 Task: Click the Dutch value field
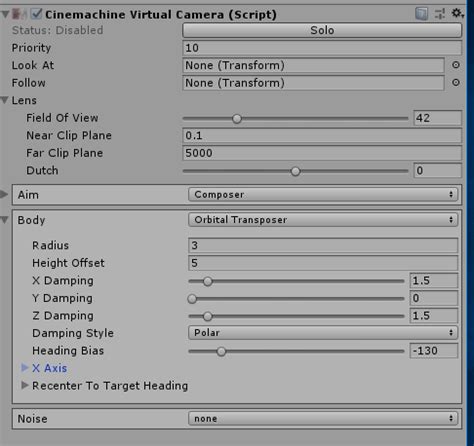pos(437,170)
